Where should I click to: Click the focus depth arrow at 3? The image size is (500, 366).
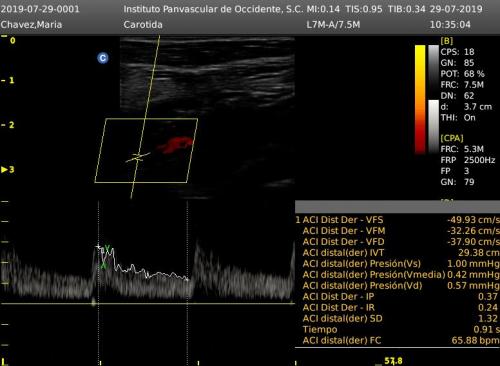click(4, 170)
